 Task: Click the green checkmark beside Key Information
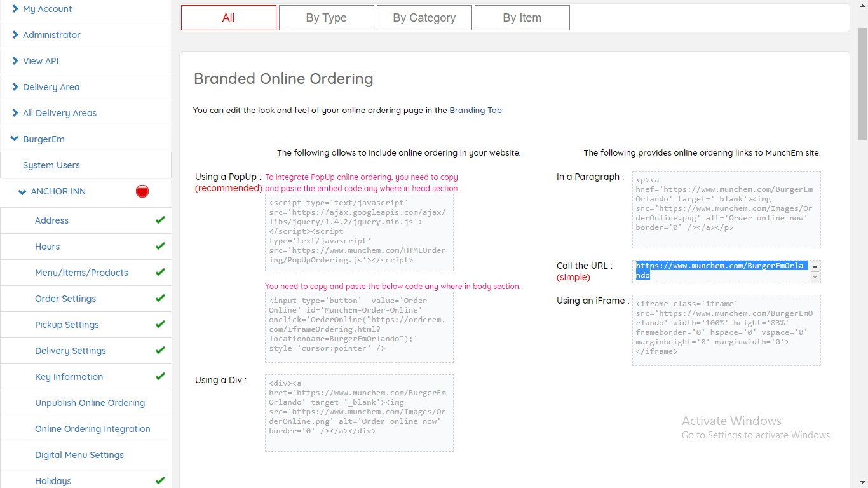160,376
